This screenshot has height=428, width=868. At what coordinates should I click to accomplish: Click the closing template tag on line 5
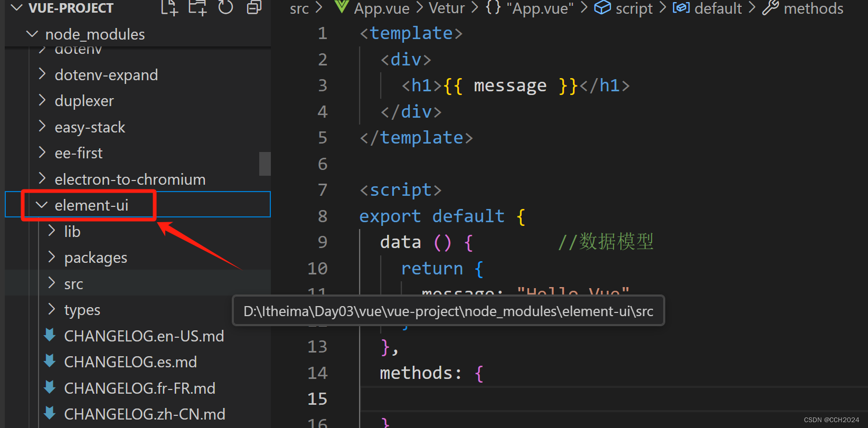click(x=417, y=138)
